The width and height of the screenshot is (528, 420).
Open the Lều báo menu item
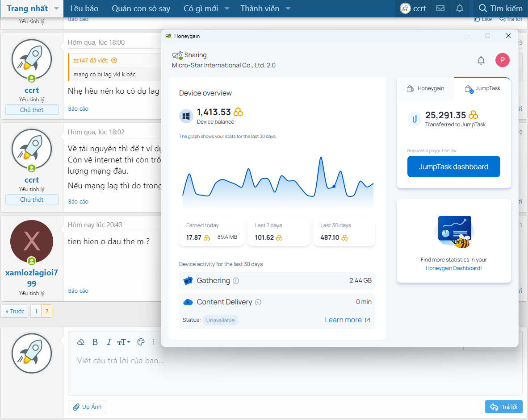[x=84, y=8]
